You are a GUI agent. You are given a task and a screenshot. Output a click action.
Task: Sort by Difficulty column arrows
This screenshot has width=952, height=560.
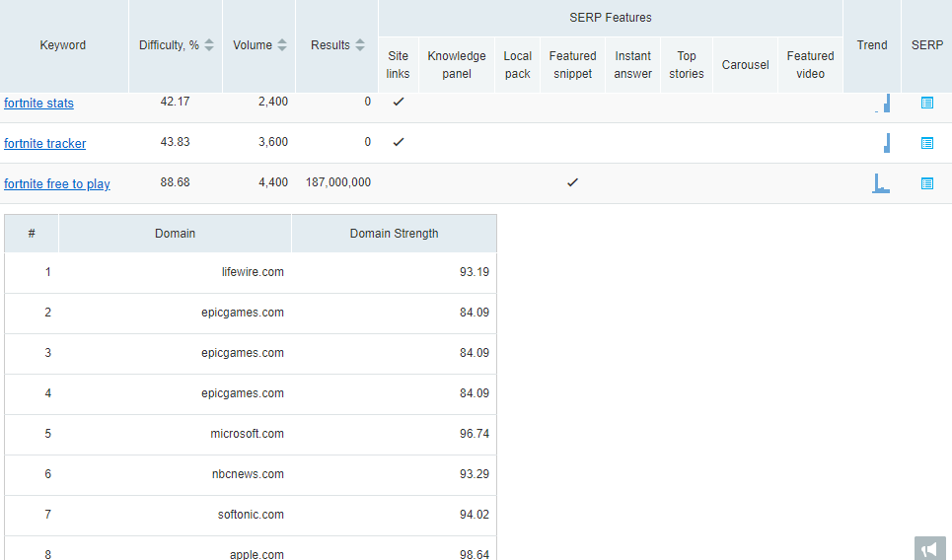(209, 45)
